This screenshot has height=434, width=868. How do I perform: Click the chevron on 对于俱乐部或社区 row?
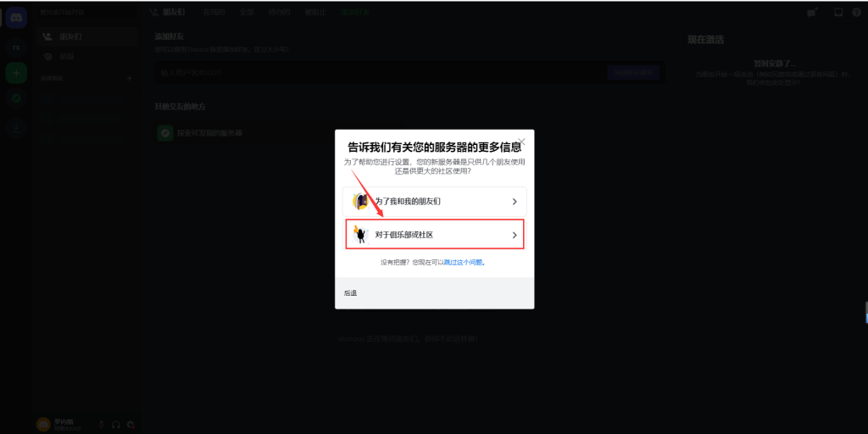515,235
